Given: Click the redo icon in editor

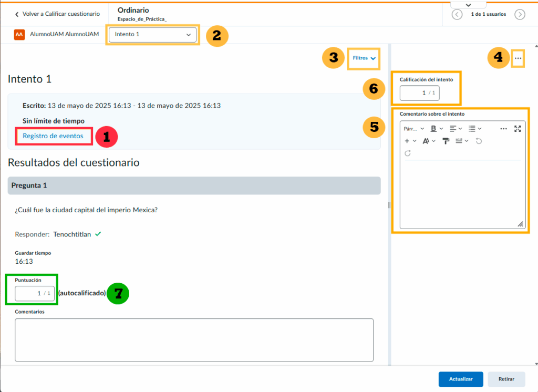Looking at the screenshot, I should coord(408,153).
